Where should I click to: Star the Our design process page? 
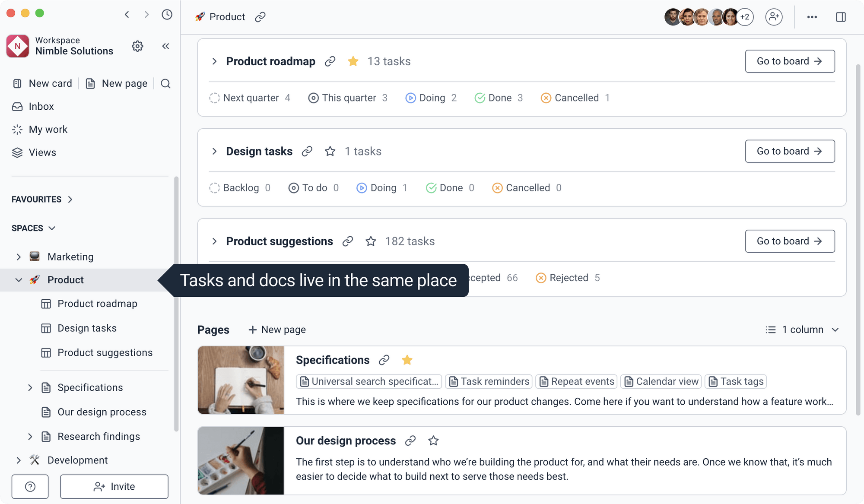[x=433, y=441]
